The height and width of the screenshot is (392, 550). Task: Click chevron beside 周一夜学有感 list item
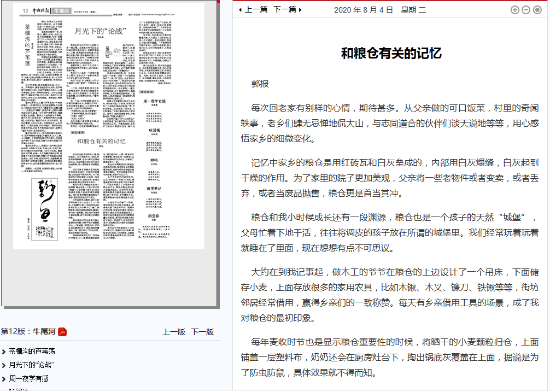click(x=4, y=379)
